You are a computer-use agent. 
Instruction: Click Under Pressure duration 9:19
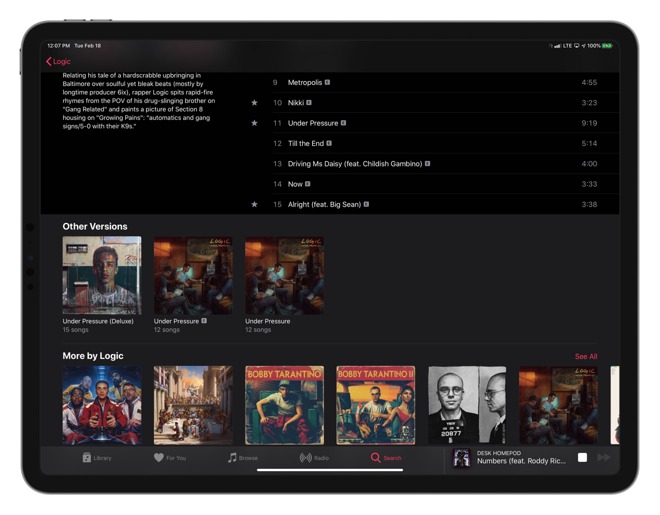tap(589, 123)
